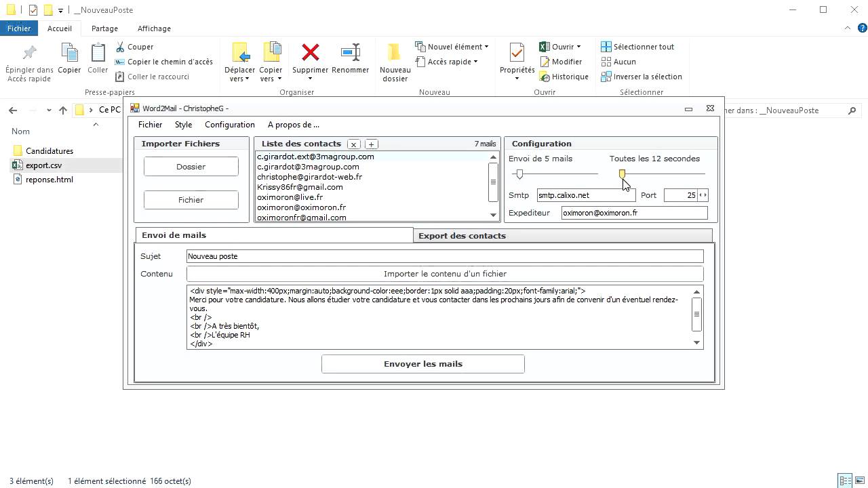
Task: Click the Renommer icon in Organiser group
Action: coord(350,53)
